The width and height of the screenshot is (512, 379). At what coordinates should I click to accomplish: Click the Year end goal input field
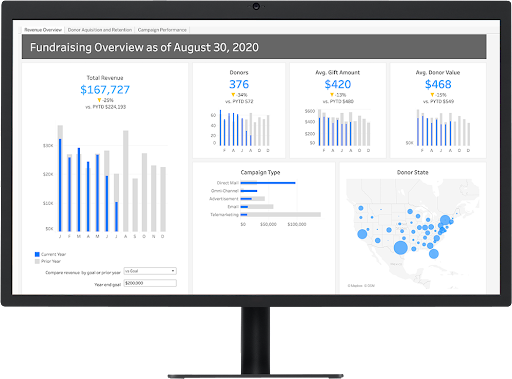click(150, 283)
